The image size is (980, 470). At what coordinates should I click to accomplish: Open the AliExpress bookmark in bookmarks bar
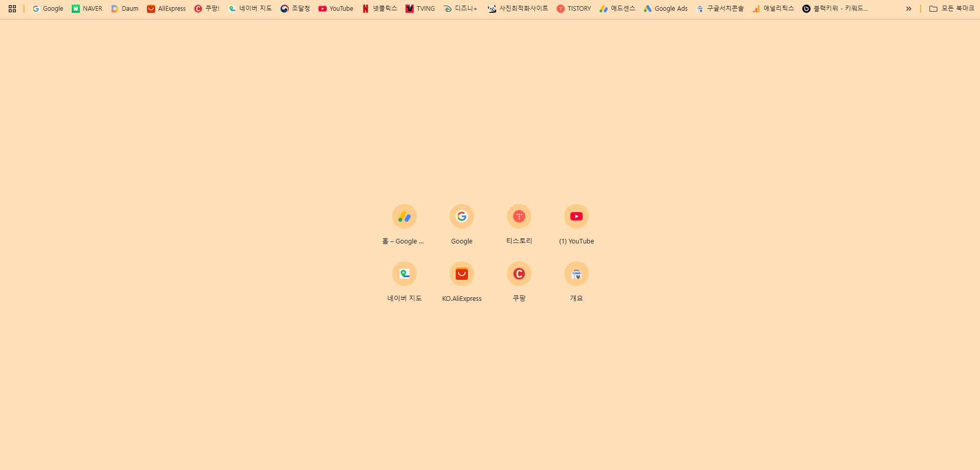pyautogui.click(x=166, y=9)
